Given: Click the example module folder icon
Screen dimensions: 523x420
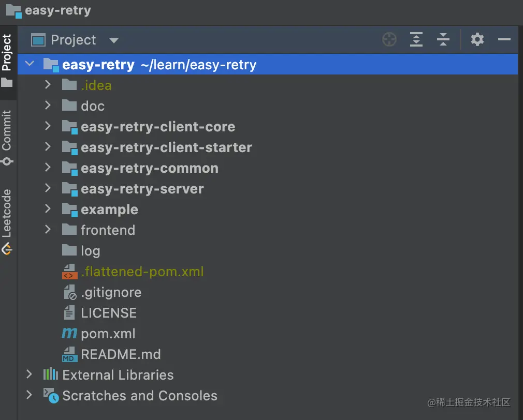Looking at the screenshot, I should tap(70, 209).
